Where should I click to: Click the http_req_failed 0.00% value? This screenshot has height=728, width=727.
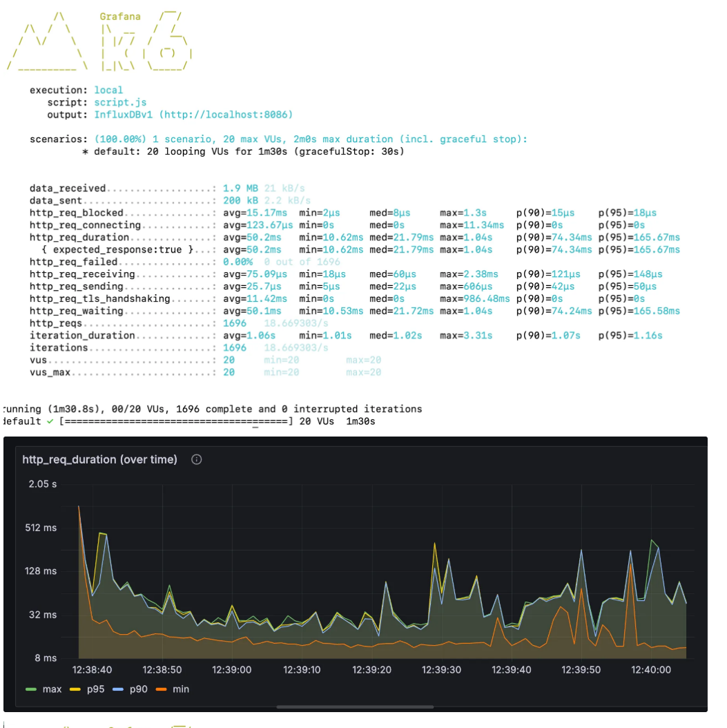pos(238,262)
